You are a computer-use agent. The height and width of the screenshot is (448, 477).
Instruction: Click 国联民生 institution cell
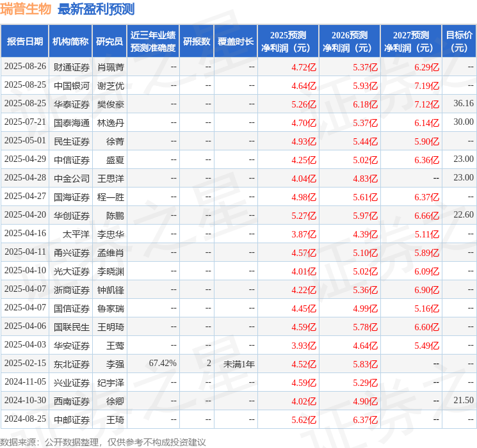(72, 327)
